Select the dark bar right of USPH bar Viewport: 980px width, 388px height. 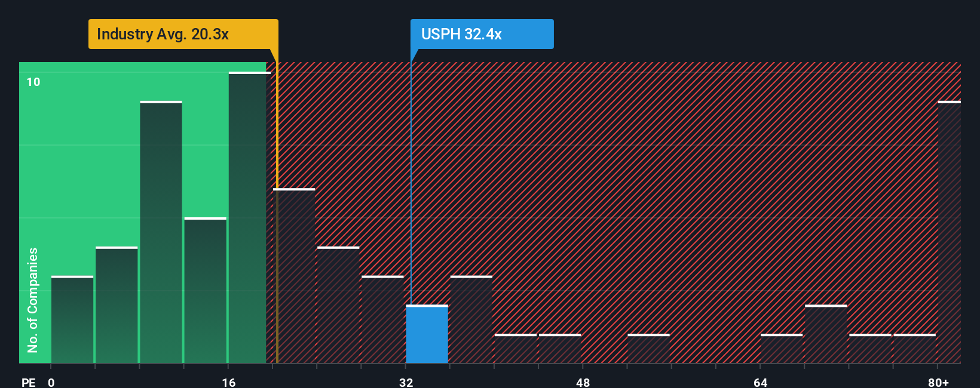(471, 319)
